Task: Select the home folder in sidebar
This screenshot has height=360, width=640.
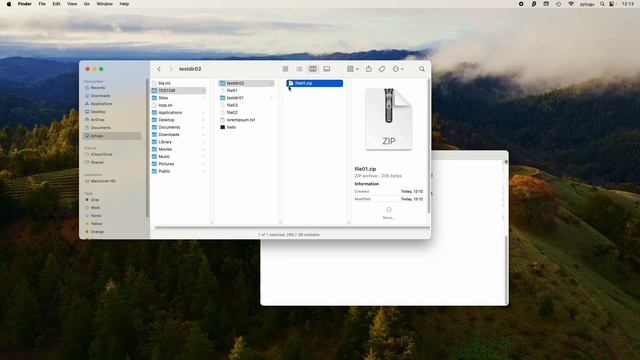Action: (x=112, y=136)
